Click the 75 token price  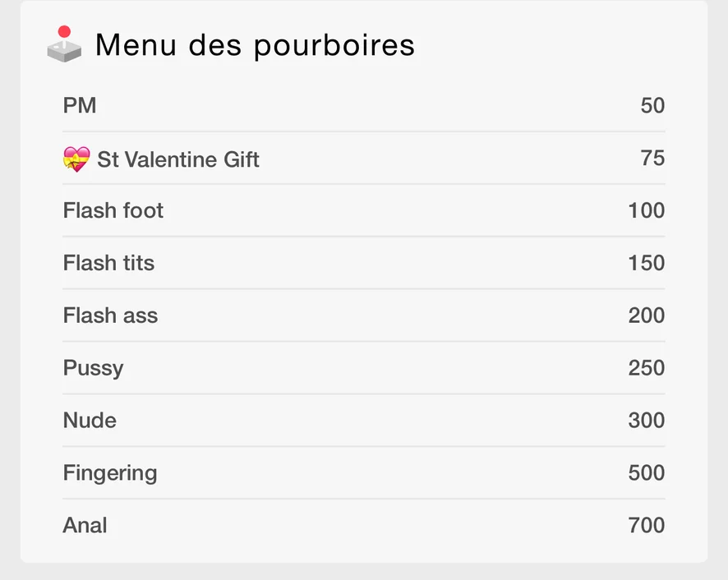click(652, 158)
